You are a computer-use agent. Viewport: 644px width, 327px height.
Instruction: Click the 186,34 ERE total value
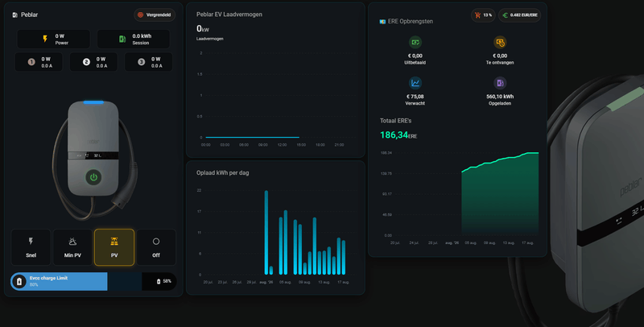398,135
